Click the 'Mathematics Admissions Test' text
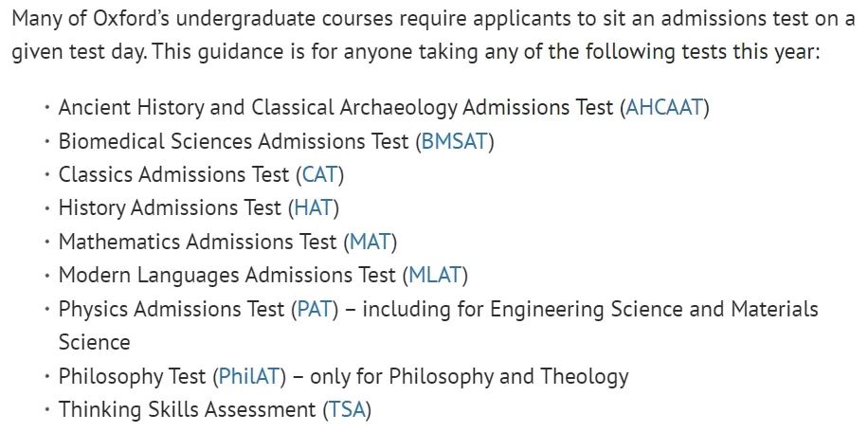This screenshot has height=432, width=868. (x=196, y=242)
